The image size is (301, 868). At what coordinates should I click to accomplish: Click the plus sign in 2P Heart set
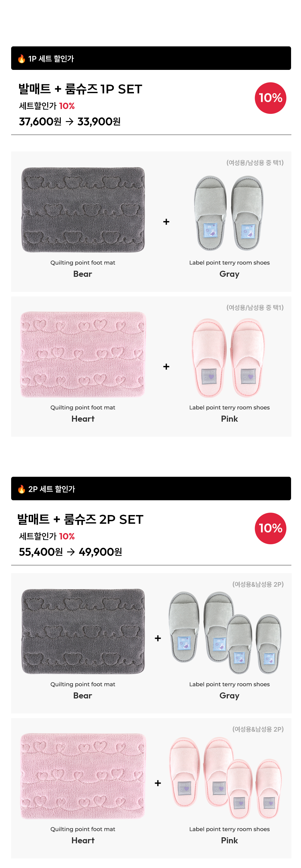pyautogui.click(x=157, y=783)
